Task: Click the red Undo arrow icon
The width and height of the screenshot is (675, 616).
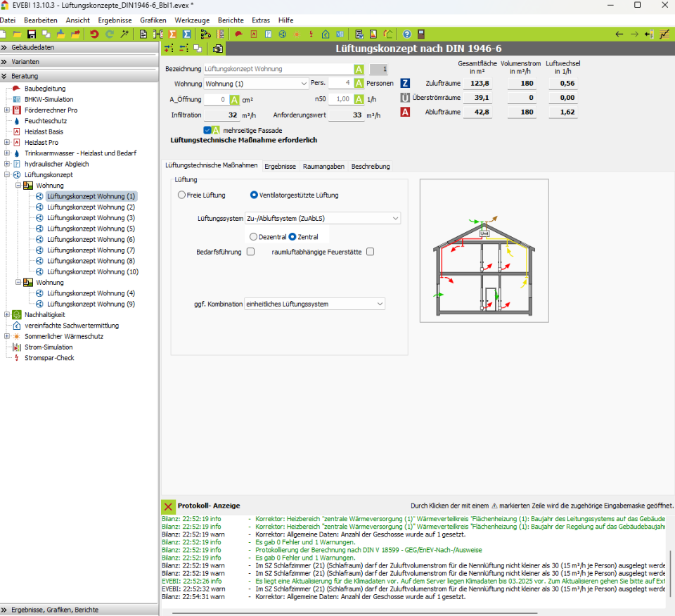Action: click(94, 34)
